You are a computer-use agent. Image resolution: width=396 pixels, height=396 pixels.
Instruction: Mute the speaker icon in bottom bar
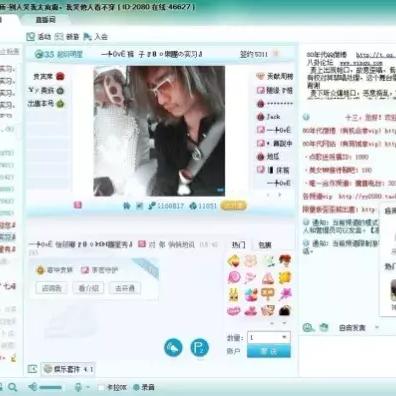(x=32, y=387)
